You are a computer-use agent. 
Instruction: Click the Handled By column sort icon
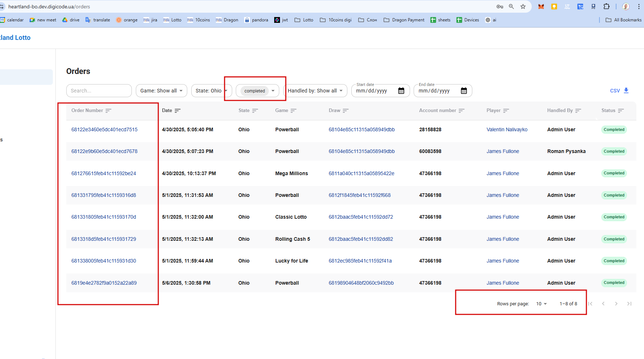[578, 111]
